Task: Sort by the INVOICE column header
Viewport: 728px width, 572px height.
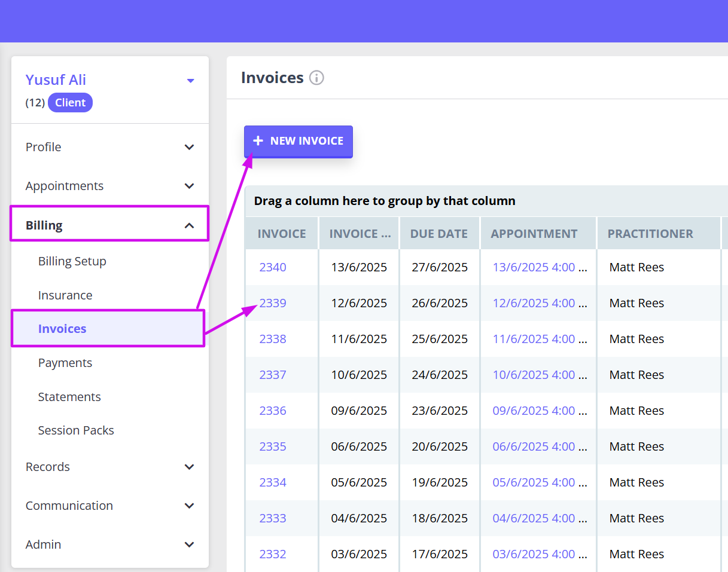Action: [282, 234]
